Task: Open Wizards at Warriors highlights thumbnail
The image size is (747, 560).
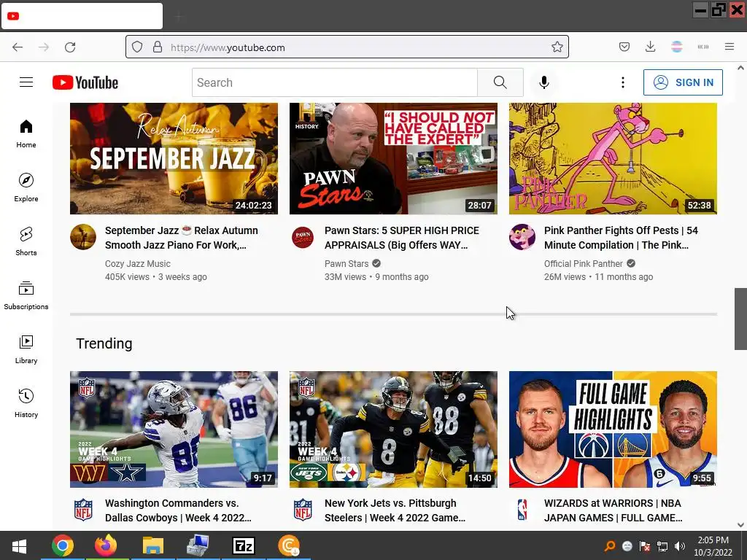Action: click(x=613, y=429)
